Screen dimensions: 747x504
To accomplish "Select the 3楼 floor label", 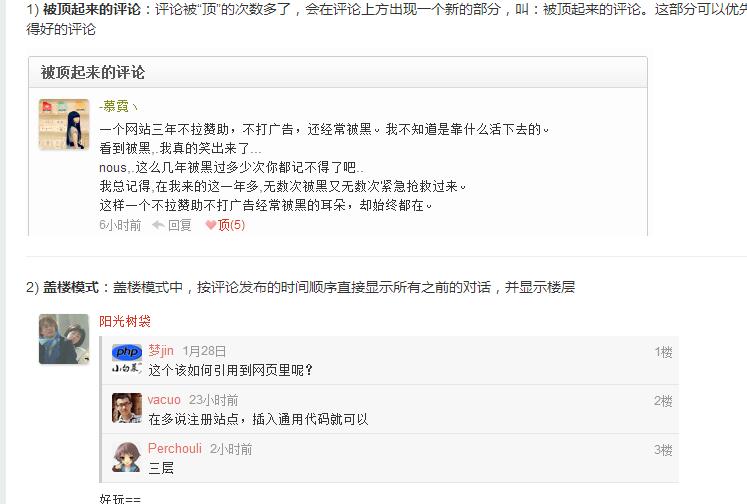I will [x=663, y=450].
